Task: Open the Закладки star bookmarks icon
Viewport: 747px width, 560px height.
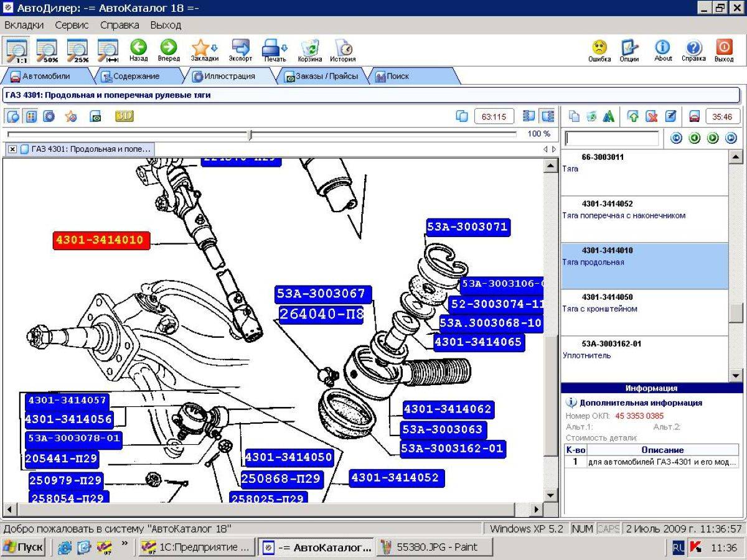Action: (204, 50)
